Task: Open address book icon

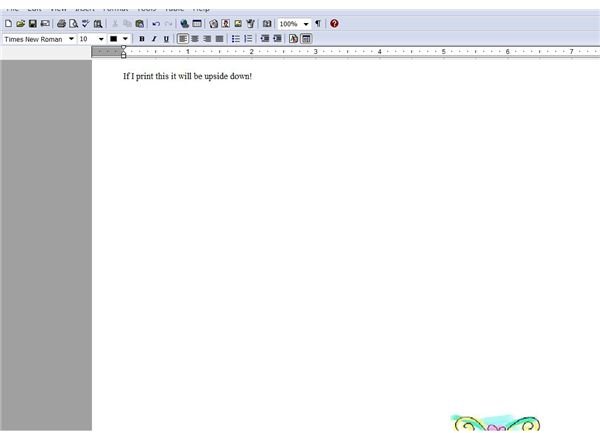Action: tap(267, 24)
